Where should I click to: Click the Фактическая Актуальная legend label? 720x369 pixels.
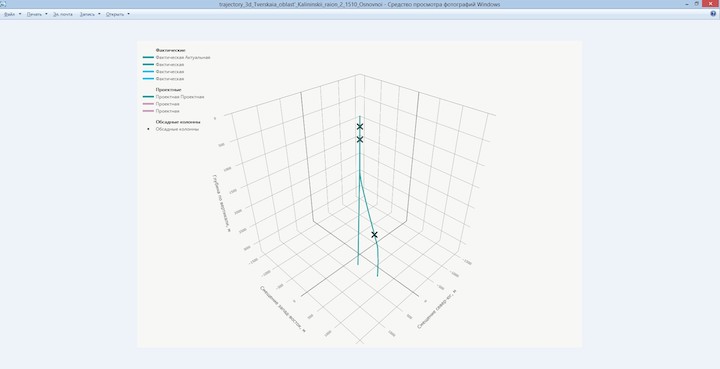[x=183, y=57]
